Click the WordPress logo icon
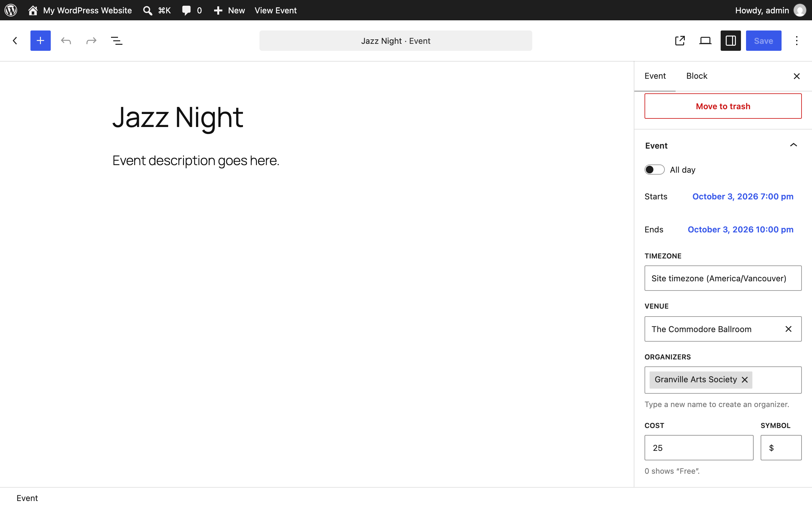812x508 pixels. pyautogui.click(x=11, y=10)
